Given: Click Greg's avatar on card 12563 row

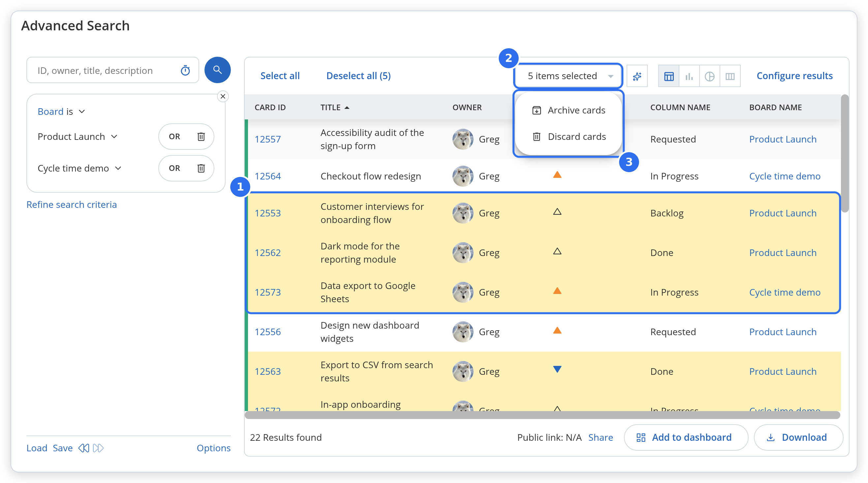Looking at the screenshot, I should pyautogui.click(x=463, y=371).
